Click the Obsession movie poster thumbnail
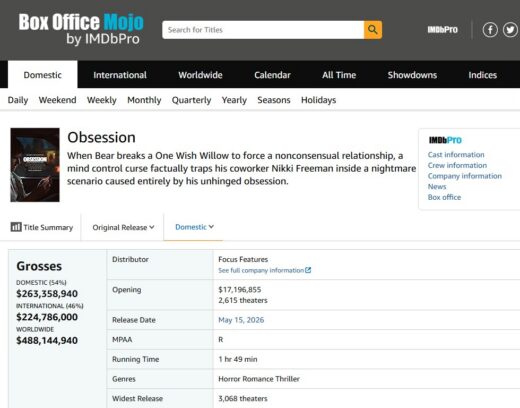The width and height of the screenshot is (520, 408). (35, 165)
